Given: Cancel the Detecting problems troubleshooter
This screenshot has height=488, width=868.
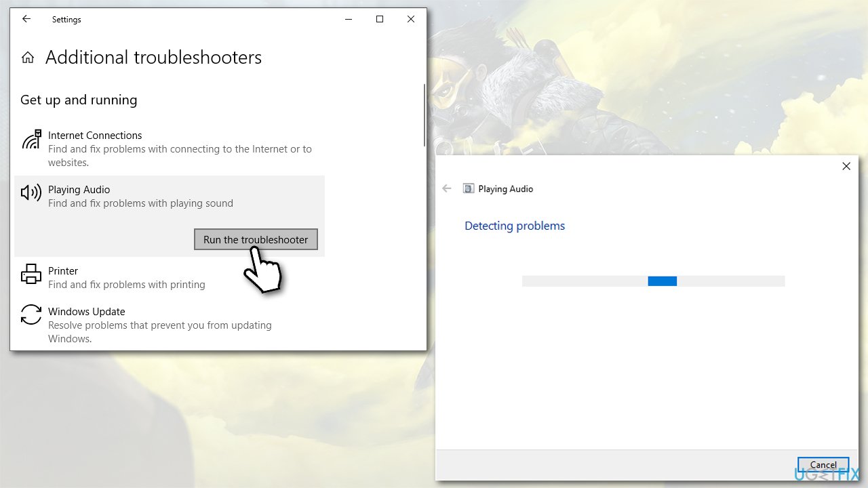Looking at the screenshot, I should pyautogui.click(x=823, y=465).
